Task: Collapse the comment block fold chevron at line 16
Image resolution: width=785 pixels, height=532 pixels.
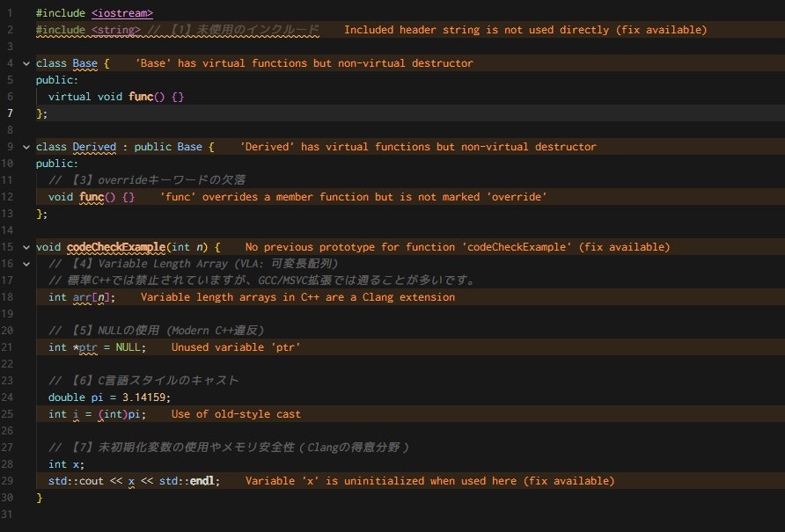Action: 26,264
